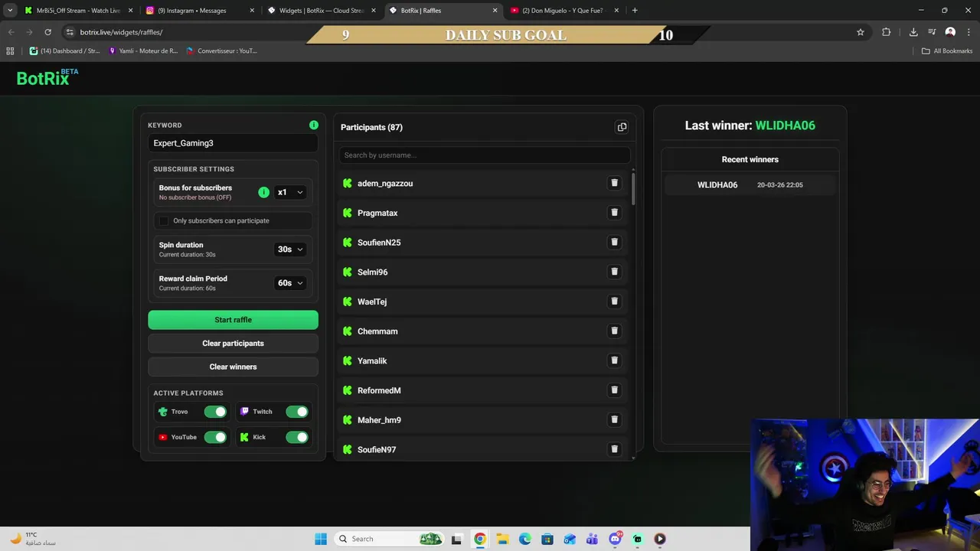
Task: Reload the page with refresh icon
Action: [47, 32]
